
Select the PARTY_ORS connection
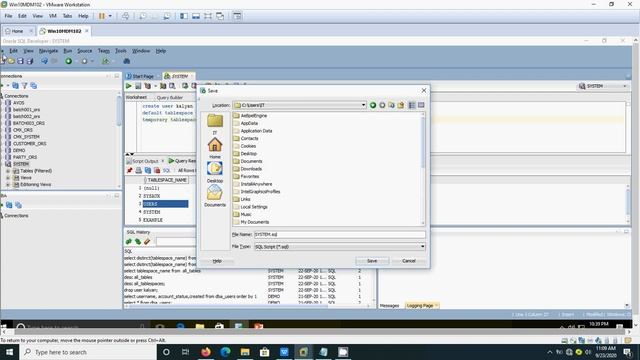tap(24, 157)
